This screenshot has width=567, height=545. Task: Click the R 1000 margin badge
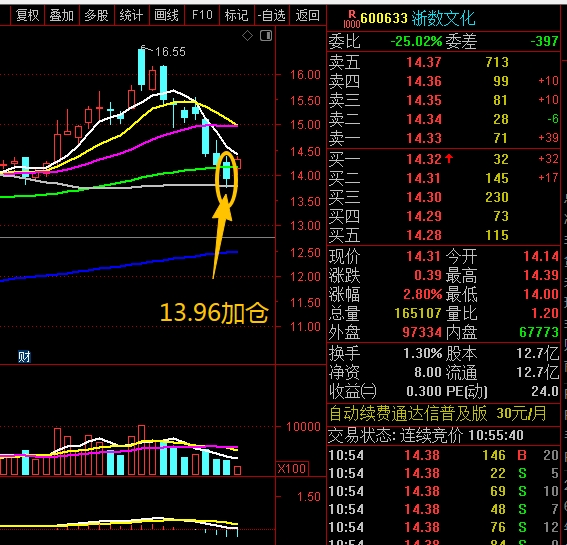pos(351,19)
